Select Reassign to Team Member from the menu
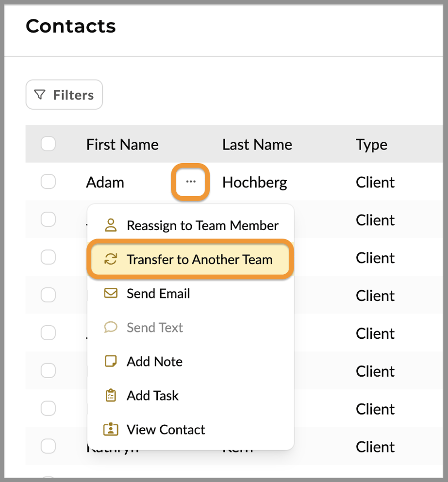Screen dimensions: 448x482 point(202,225)
